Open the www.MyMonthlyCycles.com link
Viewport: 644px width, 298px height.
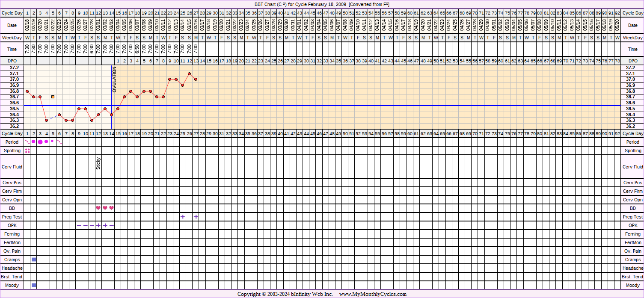click(373, 294)
